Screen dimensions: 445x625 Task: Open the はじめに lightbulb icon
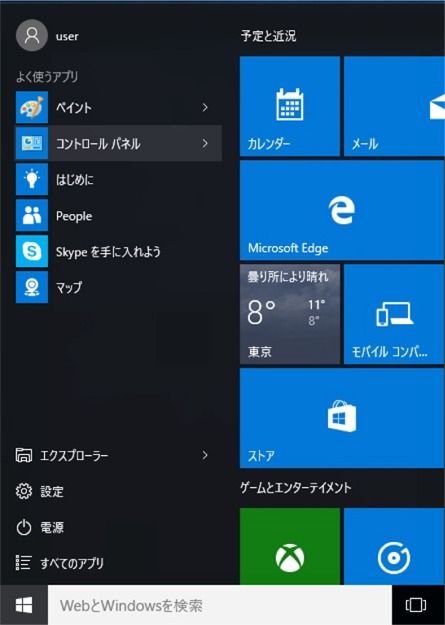(x=32, y=179)
